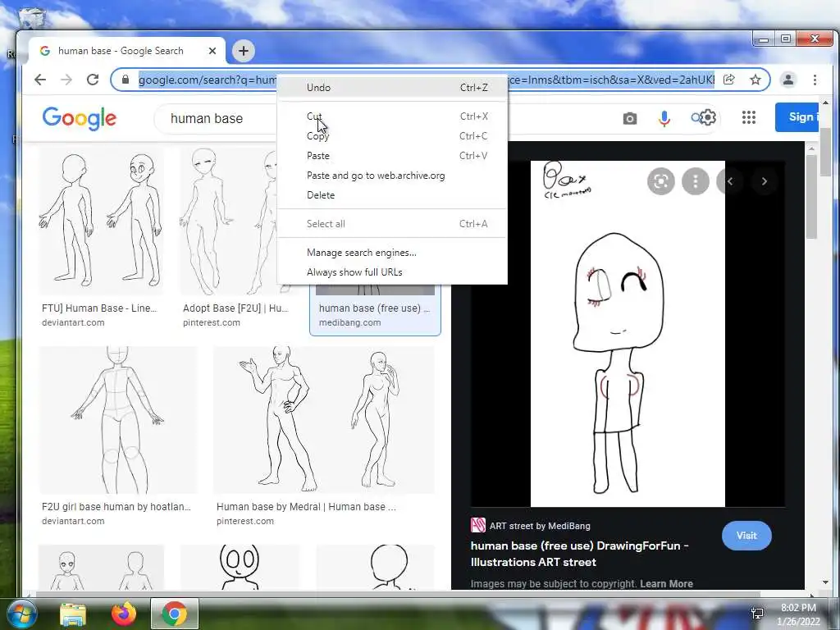Click the padlock site info icon
Image resolution: width=840 pixels, height=630 pixels.
pyautogui.click(x=126, y=80)
